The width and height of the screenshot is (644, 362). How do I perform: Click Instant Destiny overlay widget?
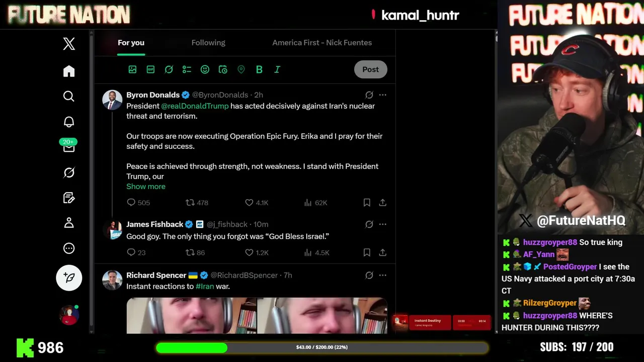tap(442, 322)
